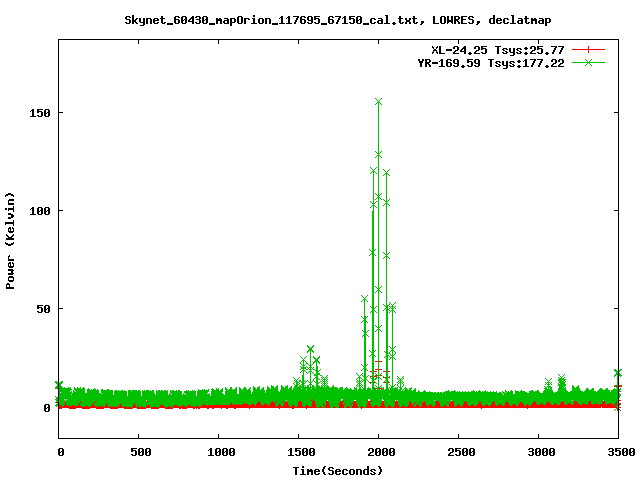Screen dimensions: 640x480
Task: Click the 1500 tick label on x-axis
Action: (x=301, y=452)
